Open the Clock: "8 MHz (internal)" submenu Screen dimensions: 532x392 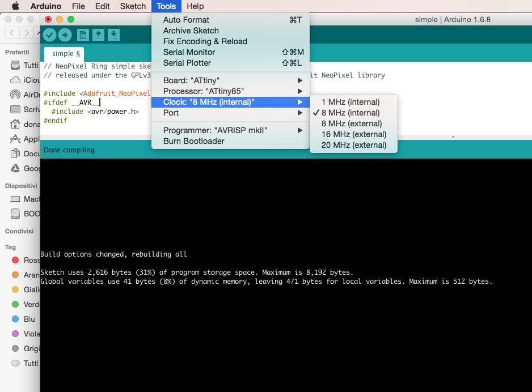230,102
